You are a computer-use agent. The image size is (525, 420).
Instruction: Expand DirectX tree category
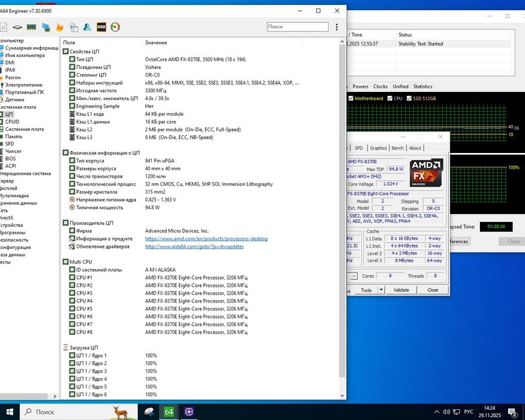(7, 218)
